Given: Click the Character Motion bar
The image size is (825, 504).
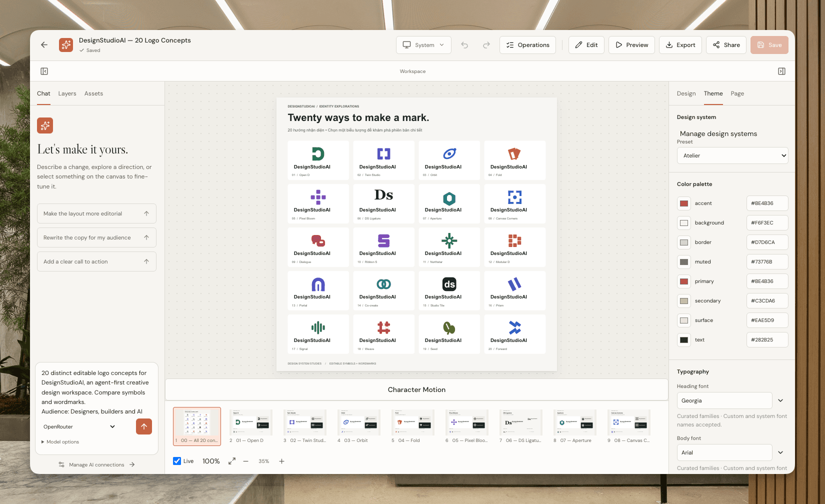Looking at the screenshot, I should (416, 389).
